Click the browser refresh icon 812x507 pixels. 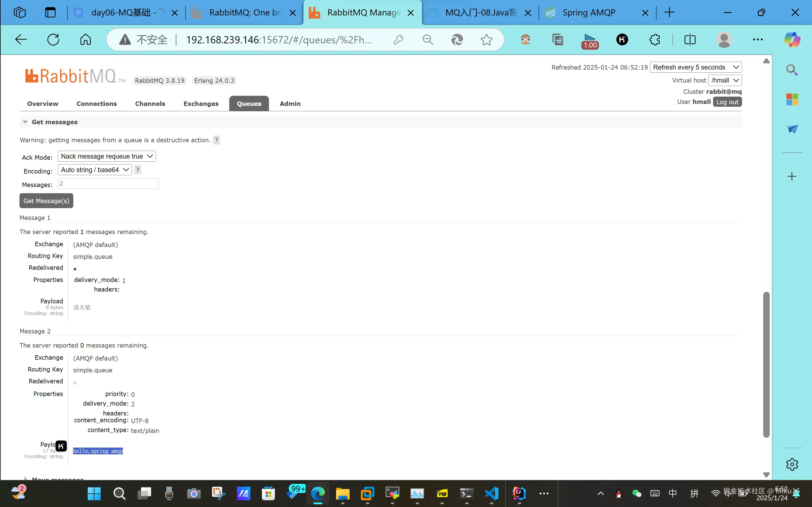53,39
